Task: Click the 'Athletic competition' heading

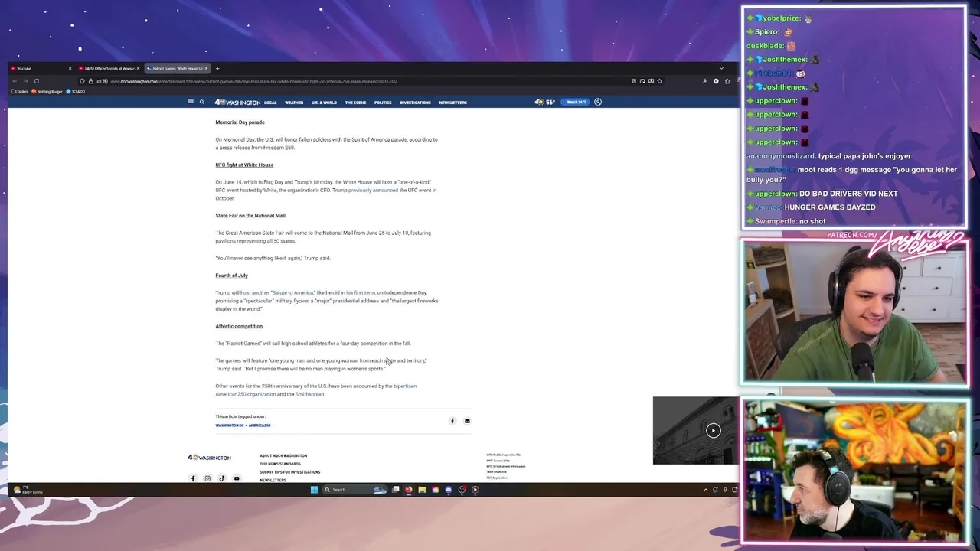Action: [239, 326]
